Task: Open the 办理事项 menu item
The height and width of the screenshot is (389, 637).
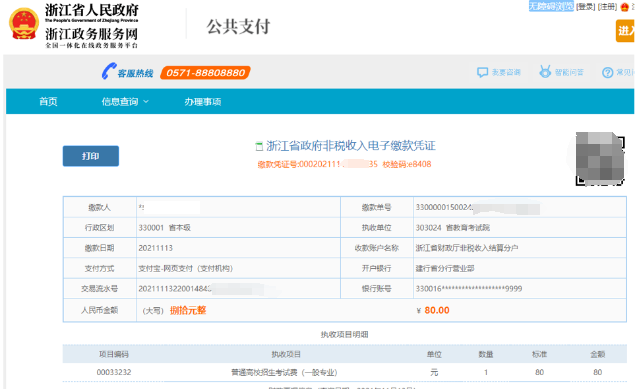Action: click(202, 102)
